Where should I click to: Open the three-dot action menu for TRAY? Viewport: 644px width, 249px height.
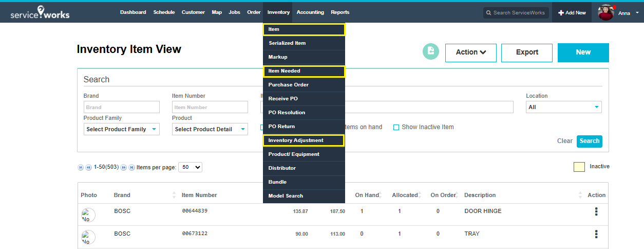point(596,234)
